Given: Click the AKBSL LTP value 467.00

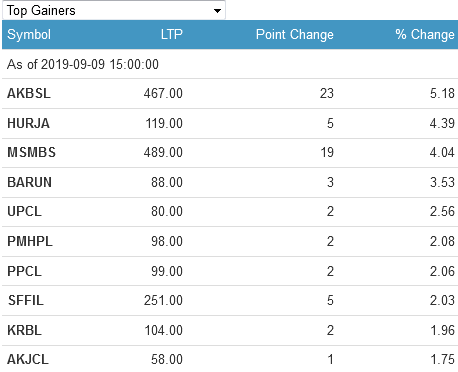Looking at the screenshot, I should (x=163, y=94).
